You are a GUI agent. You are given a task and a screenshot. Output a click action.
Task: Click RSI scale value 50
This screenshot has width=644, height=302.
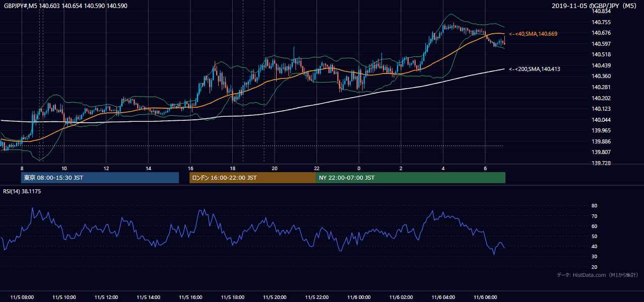click(x=594, y=236)
